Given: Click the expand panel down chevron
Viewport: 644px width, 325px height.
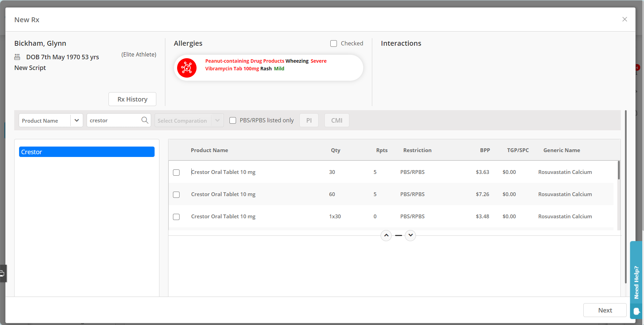Looking at the screenshot, I should point(410,235).
